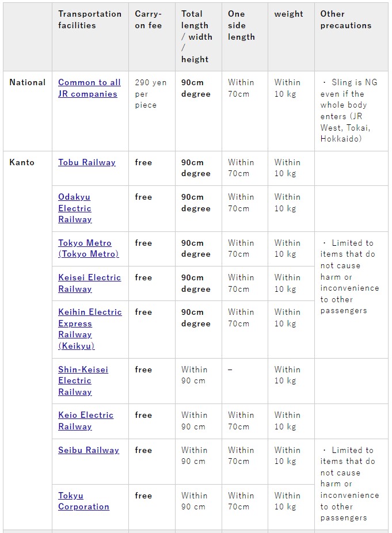Viewport: 392px width, 533px height.
Task: Open Shin-Keisei Electric Railway link
Action: click(83, 380)
